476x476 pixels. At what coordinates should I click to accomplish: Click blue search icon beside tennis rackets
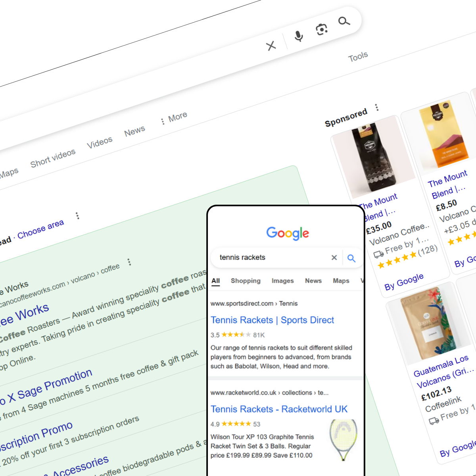(x=351, y=258)
